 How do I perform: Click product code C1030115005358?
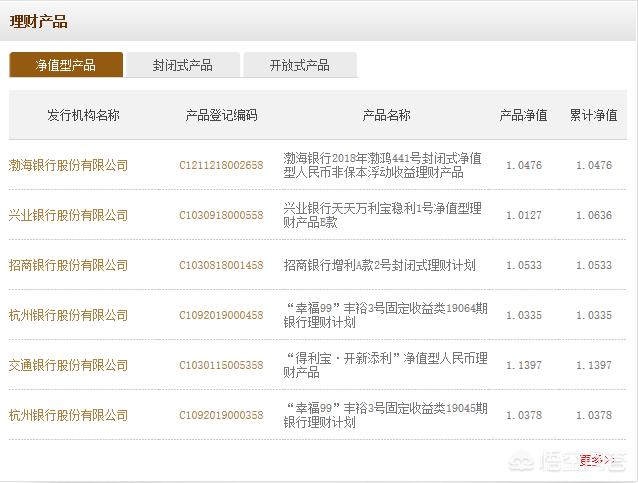pyautogui.click(x=221, y=365)
